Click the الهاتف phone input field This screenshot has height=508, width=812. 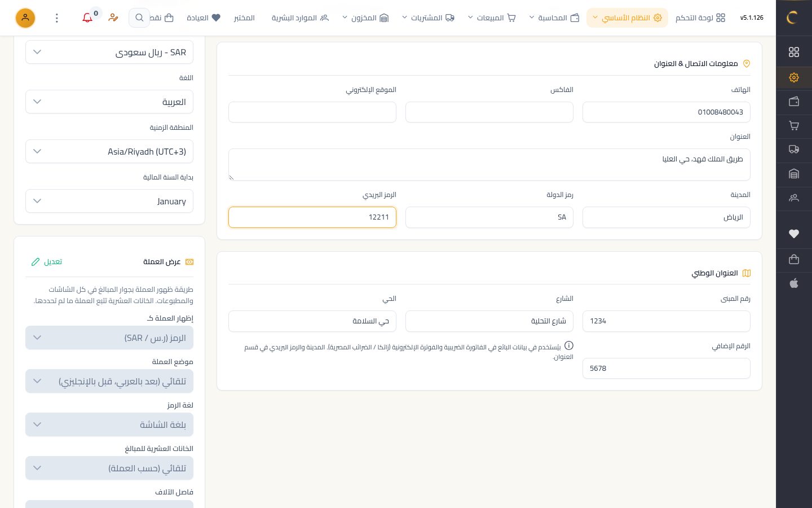[x=667, y=112]
